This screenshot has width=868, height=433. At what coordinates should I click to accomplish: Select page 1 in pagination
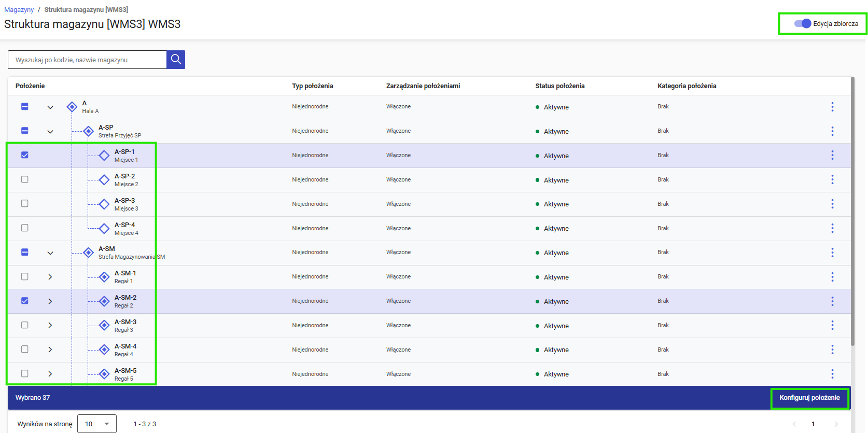813,424
